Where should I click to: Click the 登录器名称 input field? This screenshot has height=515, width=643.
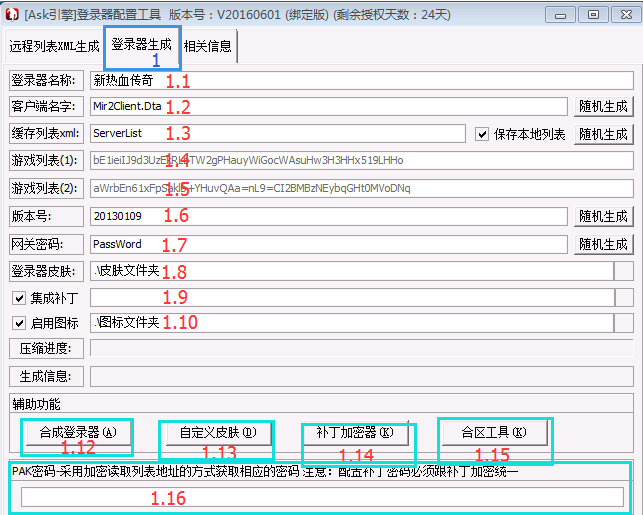(x=360, y=80)
